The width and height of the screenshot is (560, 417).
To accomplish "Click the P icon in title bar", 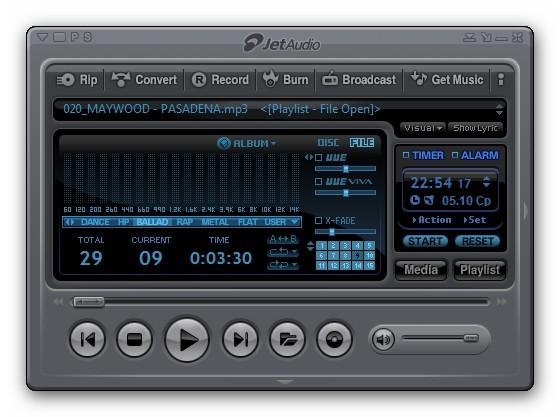I will pyautogui.click(x=74, y=37).
